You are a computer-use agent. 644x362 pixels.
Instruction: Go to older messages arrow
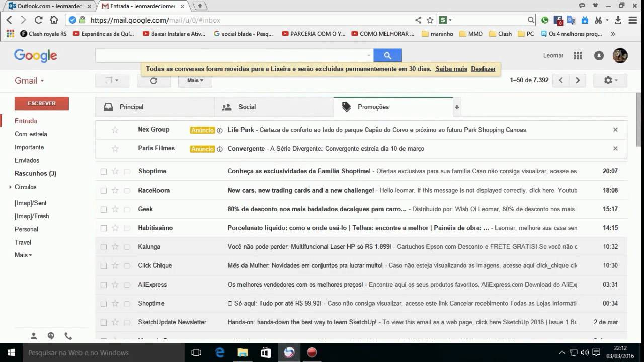click(578, 80)
